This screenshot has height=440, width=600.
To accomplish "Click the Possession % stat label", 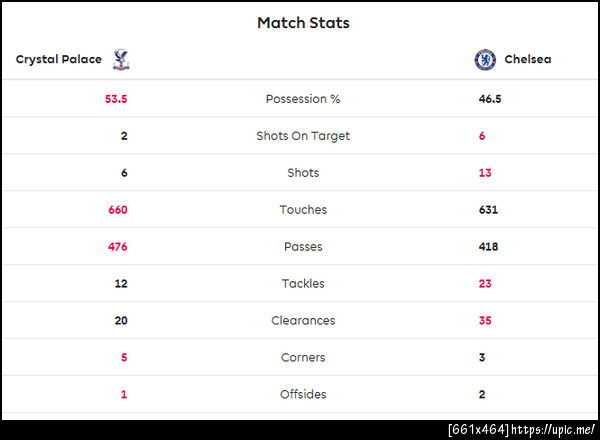I will [x=303, y=99].
